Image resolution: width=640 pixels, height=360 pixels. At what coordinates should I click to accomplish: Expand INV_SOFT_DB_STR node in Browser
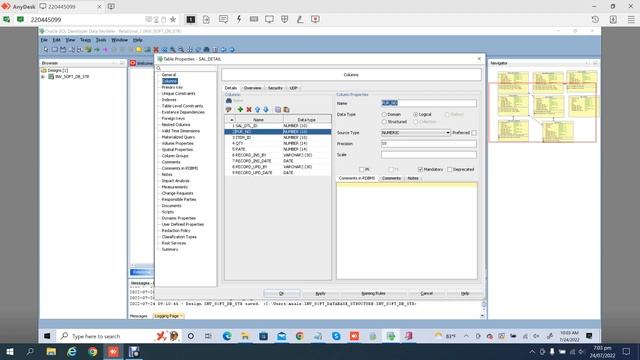[43, 77]
